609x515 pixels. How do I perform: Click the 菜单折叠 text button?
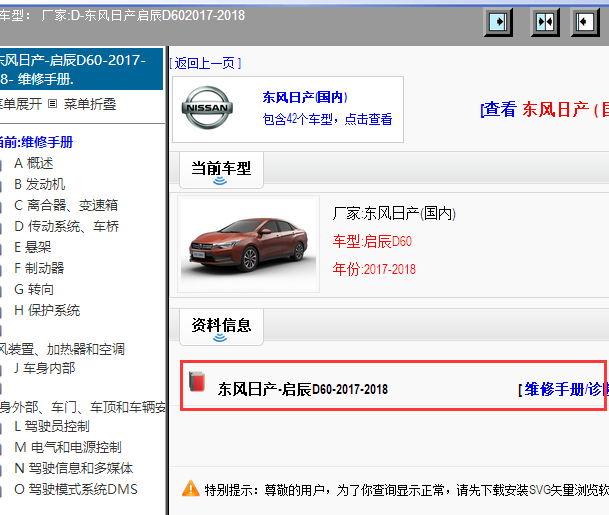(x=90, y=104)
